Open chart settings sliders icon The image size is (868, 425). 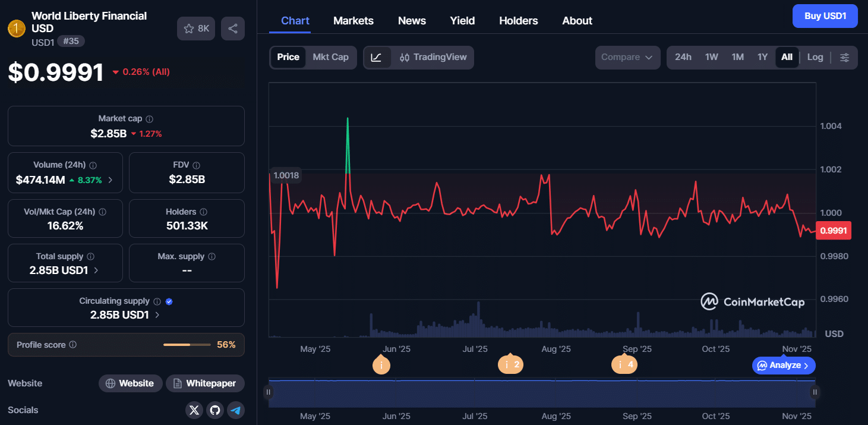pyautogui.click(x=845, y=58)
